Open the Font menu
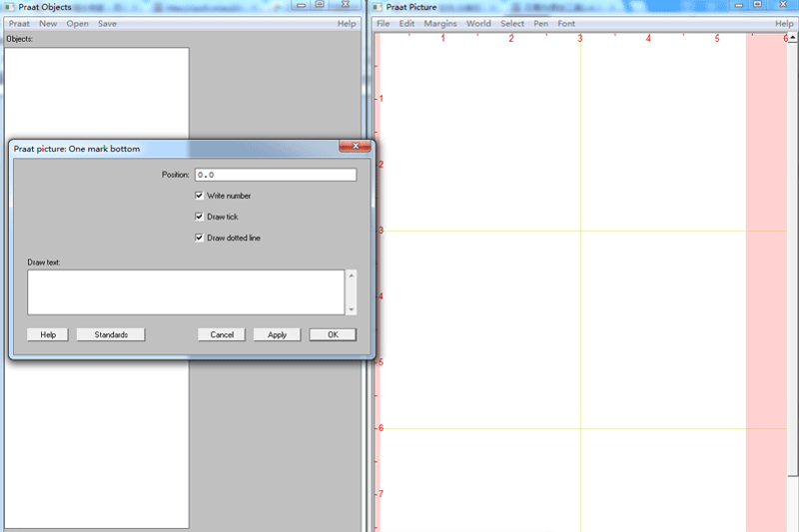 coord(566,23)
